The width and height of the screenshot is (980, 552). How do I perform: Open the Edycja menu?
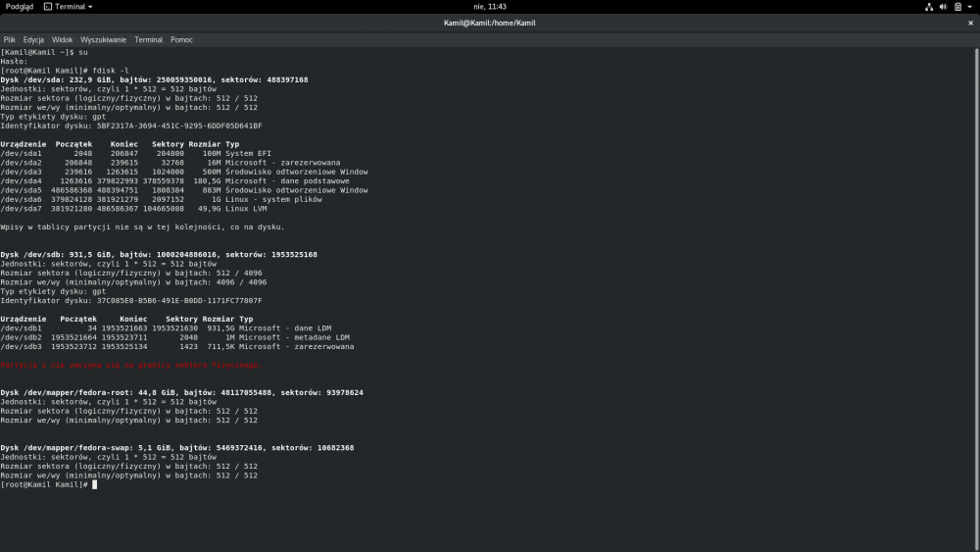click(x=33, y=39)
